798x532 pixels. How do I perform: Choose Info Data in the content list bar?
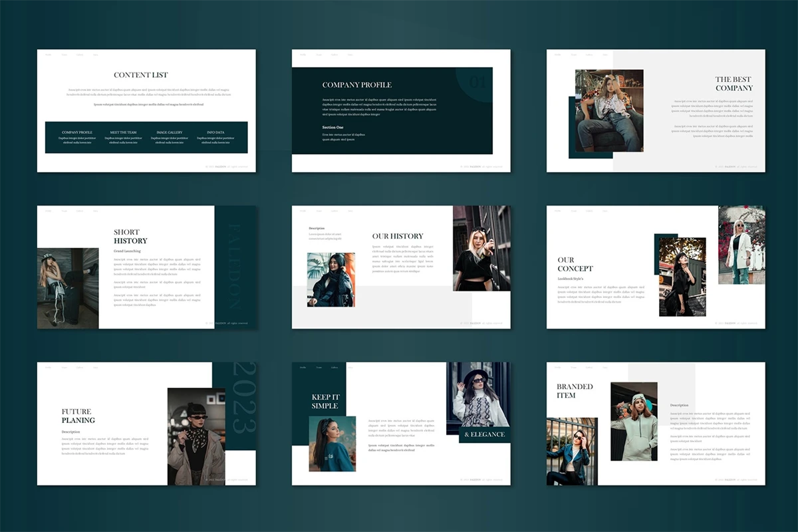coord(215,132)
